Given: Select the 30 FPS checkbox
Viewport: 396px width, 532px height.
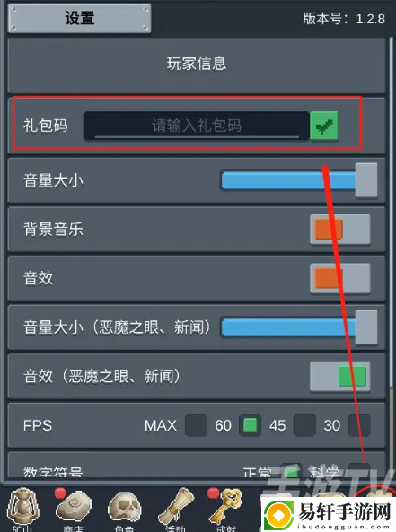Looking at the screenshot, I should [x=359, y=425].
